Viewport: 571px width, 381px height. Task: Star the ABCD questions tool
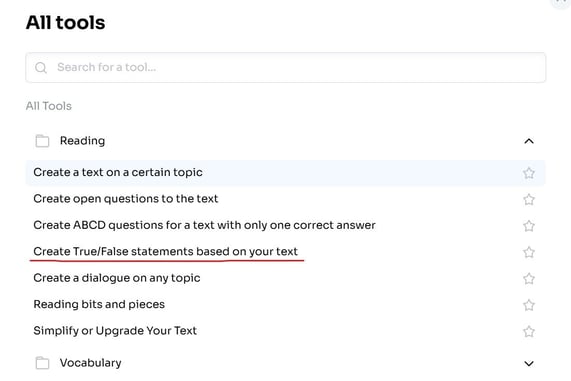tap(529, 226)
